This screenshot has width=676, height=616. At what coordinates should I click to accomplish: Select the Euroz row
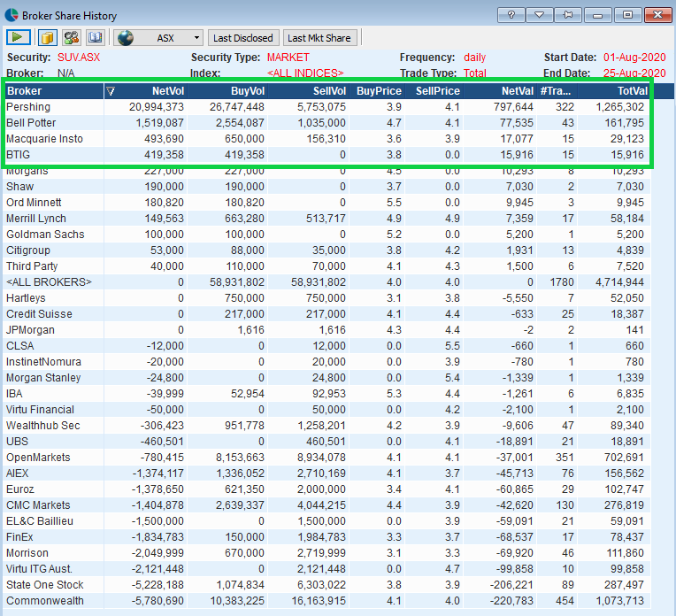[326, 490]
